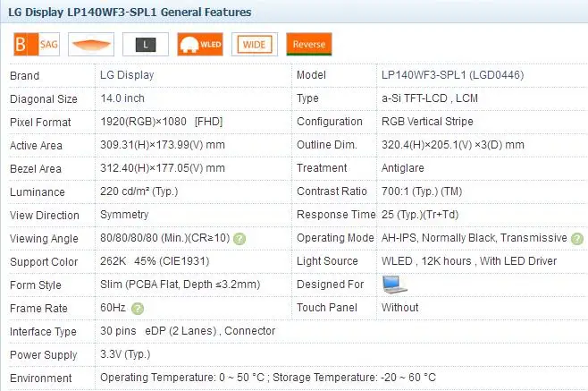Select the Type value a-Si TFT-LCD, LCM
Image resolution: width=588 pixels, height=391 pixels.
[x=430, y=98]
